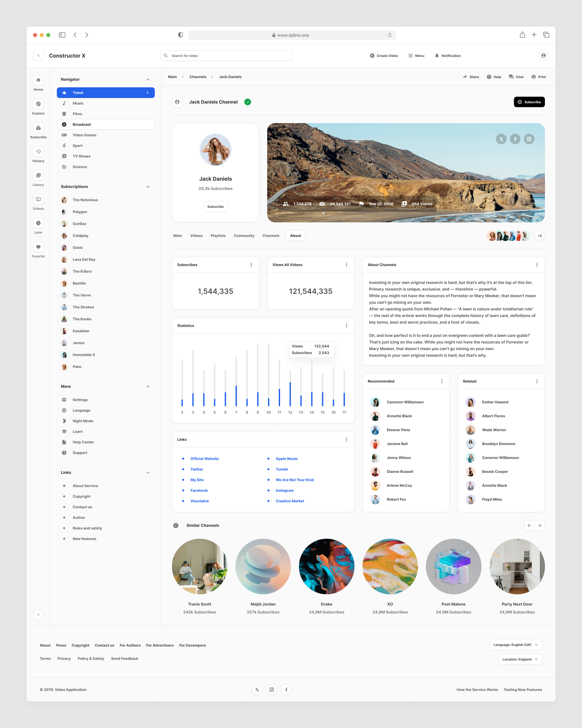The image size is (582, 728).
Task: Select Broadcast in the Navigator
Action: click(x=105, y=124)
